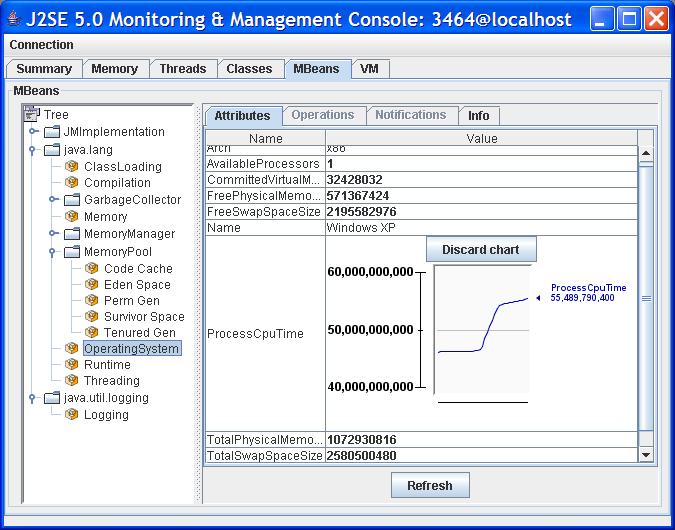Expand the JMImplementation tree node

pyautogui.click(x=33, y=131)
